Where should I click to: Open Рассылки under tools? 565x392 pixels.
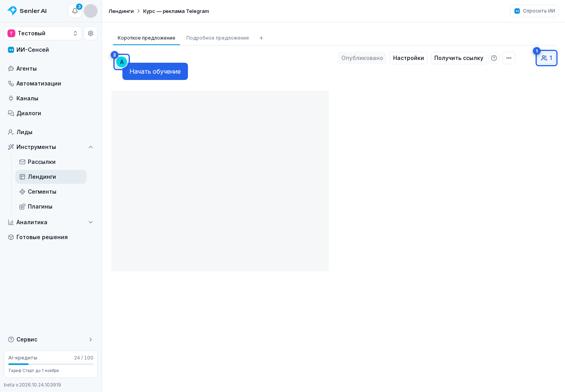coord(51,162)
